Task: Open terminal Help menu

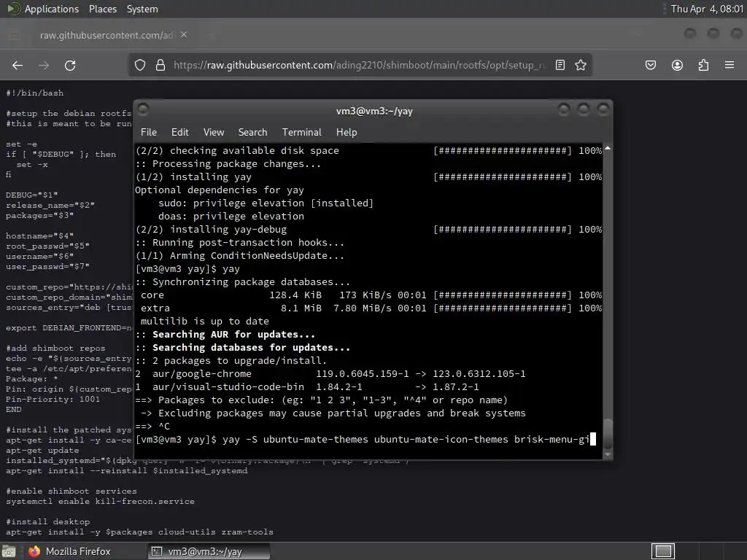Action: pos(347,133)
